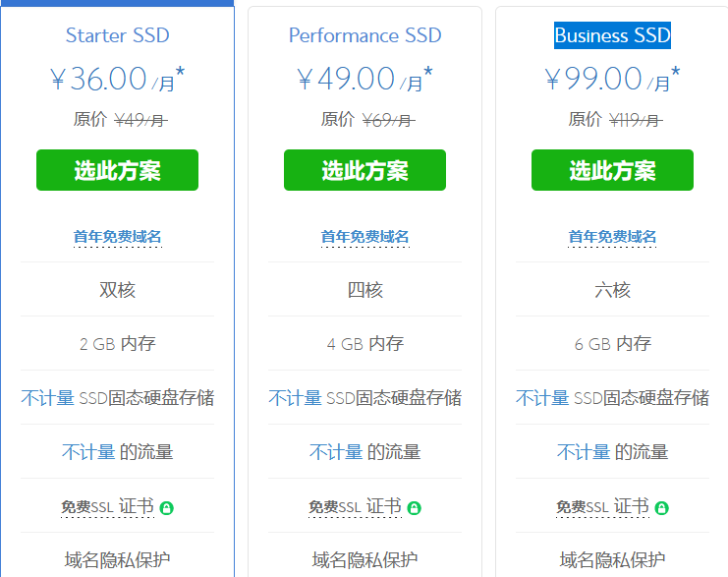
Task: Click the 2 GB 内存 text
Action: pos(118,344)
